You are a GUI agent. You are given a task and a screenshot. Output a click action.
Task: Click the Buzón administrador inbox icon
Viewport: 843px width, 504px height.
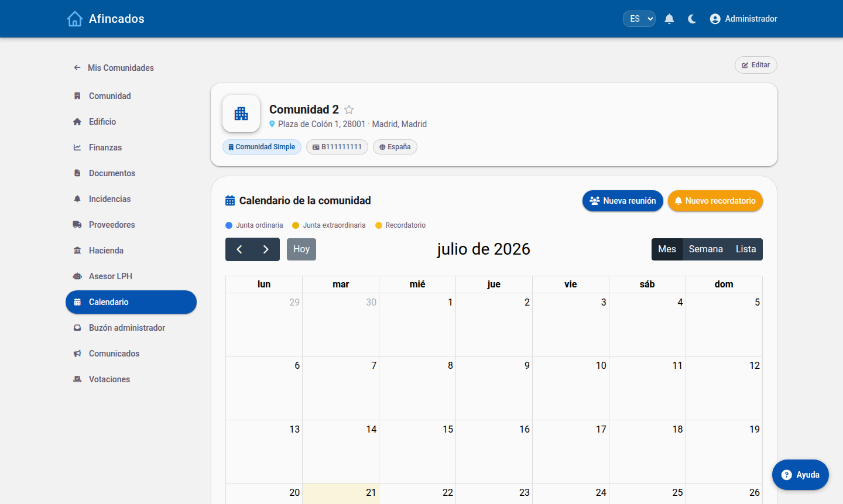pos(77,328)
